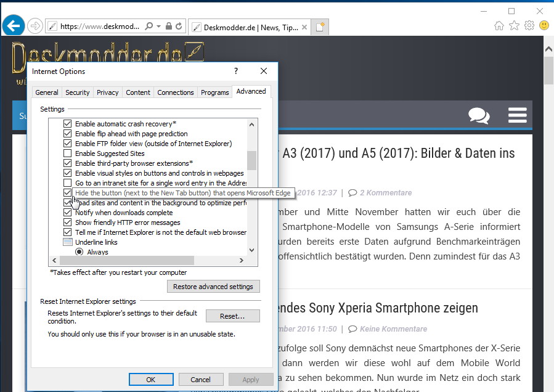Click the page icon in the address bar
554x392 pixels.
click(52, 26)
